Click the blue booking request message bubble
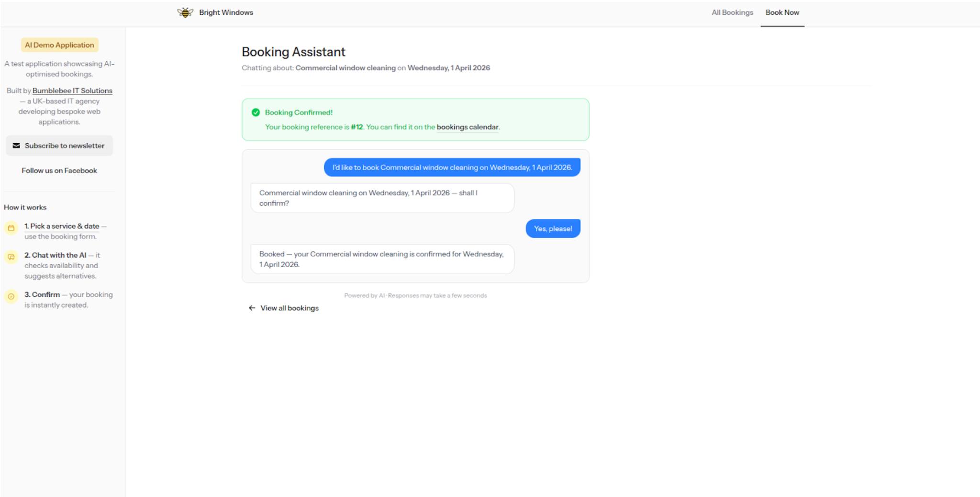 452,167
